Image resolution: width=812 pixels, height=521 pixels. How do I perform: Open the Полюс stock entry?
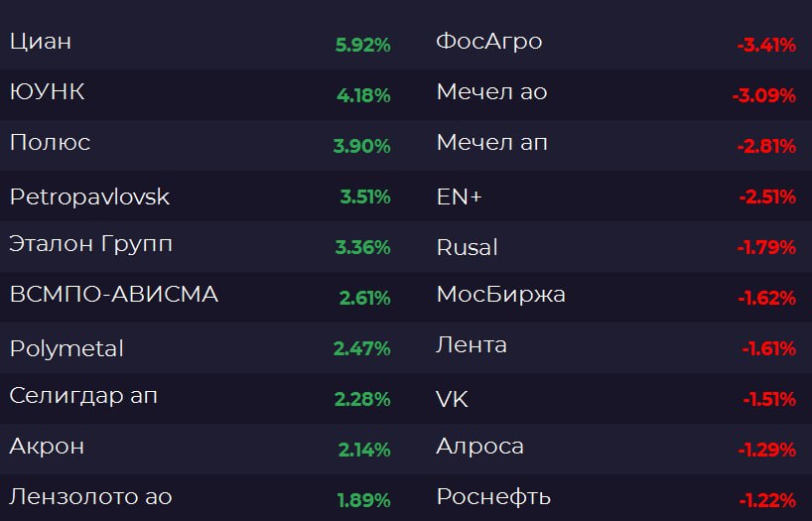tap(50, 143)
